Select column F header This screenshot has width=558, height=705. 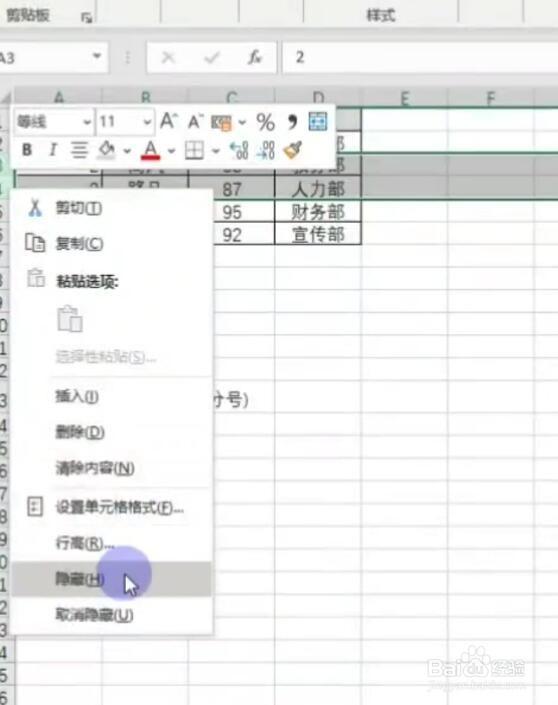click(491, 98)
